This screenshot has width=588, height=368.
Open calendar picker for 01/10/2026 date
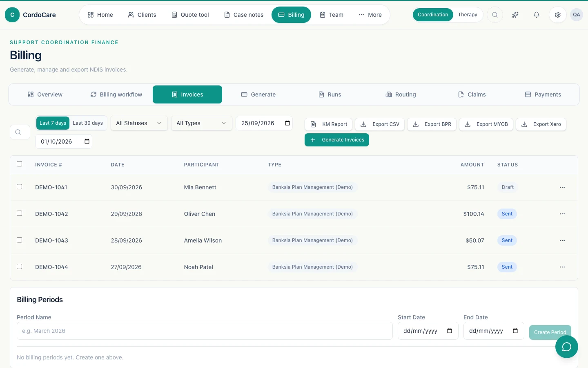[87, 141]
